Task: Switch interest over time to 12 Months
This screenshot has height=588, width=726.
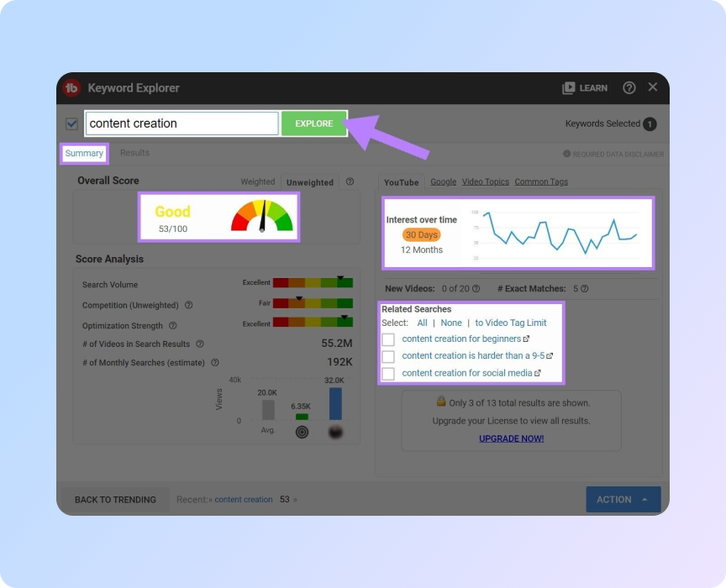Action: (422, 249)
